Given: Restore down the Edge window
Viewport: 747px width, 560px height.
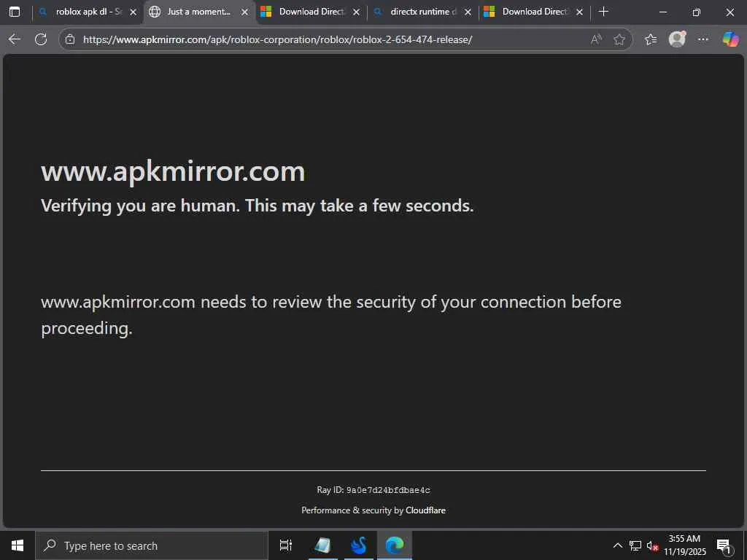Looking at the screenshot, I should 697,12.
